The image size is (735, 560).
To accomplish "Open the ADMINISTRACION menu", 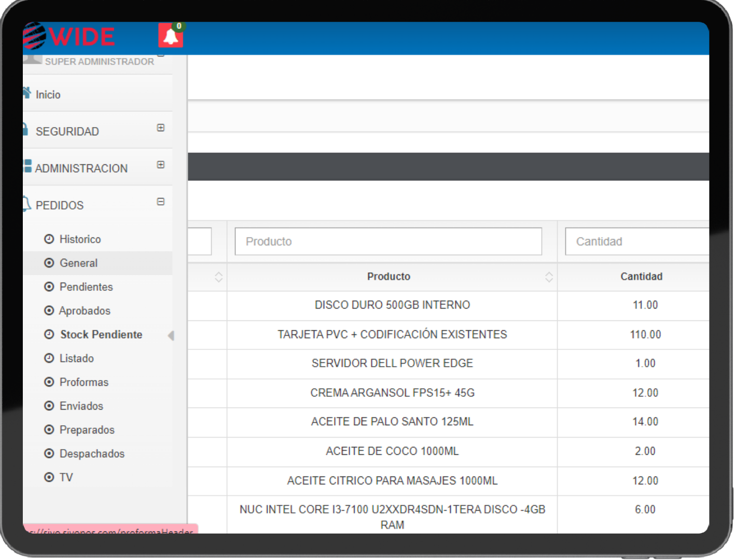I will coord(81,168).
